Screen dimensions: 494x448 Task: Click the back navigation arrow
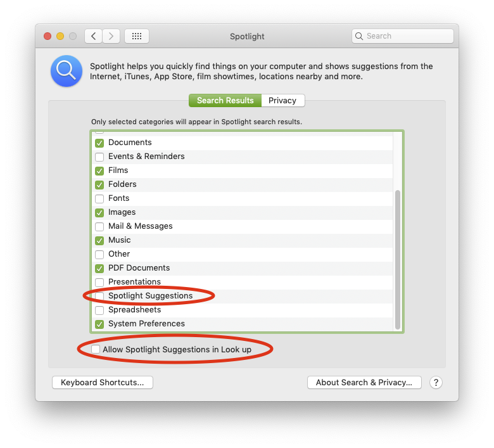(93, 36)
